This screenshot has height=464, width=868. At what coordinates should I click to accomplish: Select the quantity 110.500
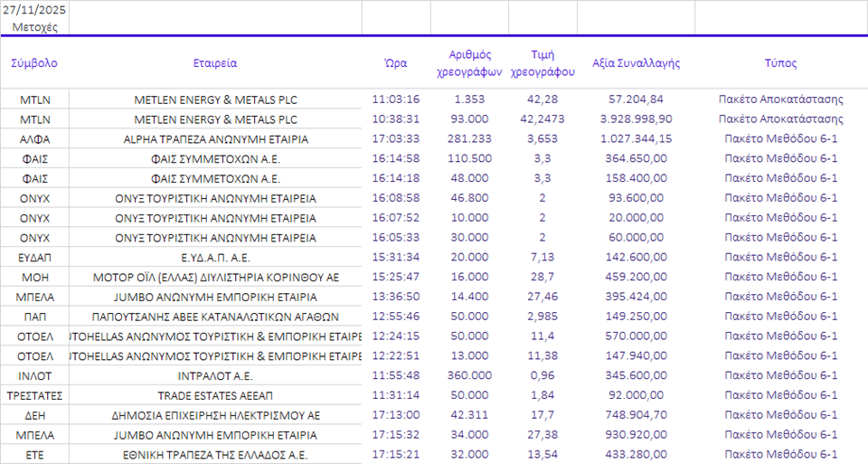(469, 158)
